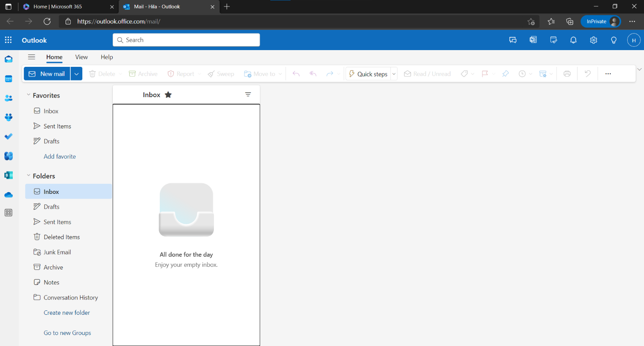Open a new browser tab
Viewport: 644px width, 346px height.
tap(227, 7)
